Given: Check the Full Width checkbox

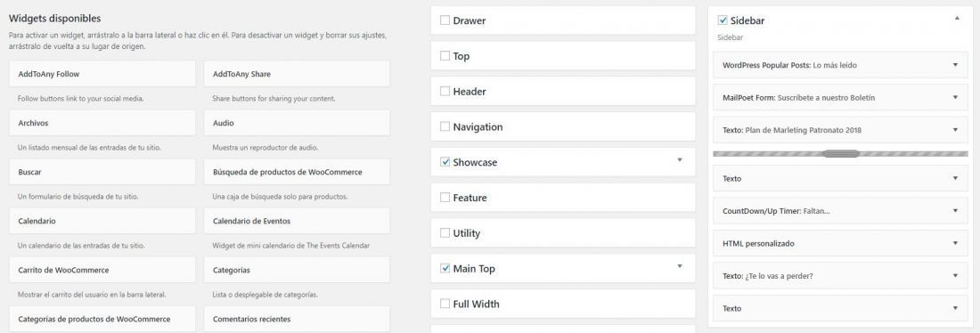Looking at the screenshot, I should 445,305.
